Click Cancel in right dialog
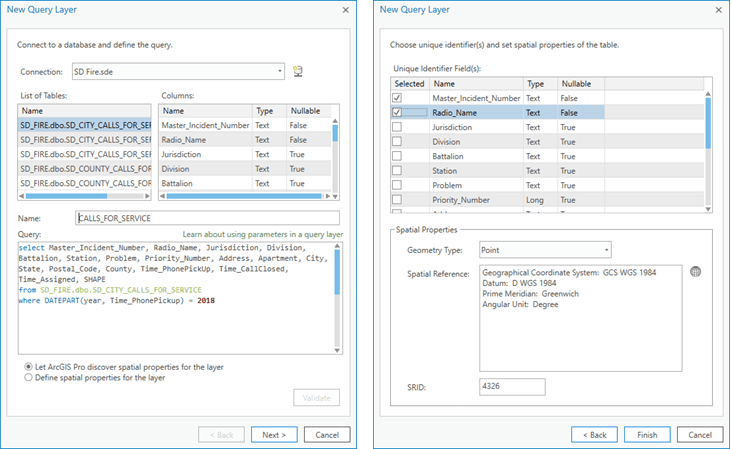This screenshot has width=732, height=449. [700, 435]
